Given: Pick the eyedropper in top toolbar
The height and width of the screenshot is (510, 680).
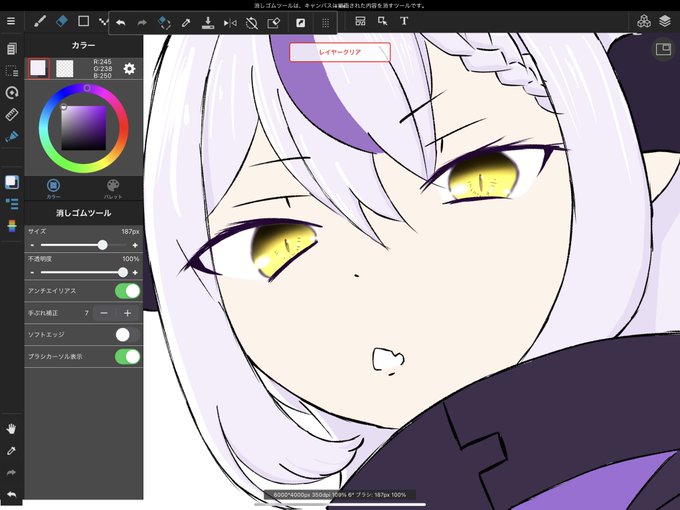Looking at the screenshot, I should coord(186,23).
